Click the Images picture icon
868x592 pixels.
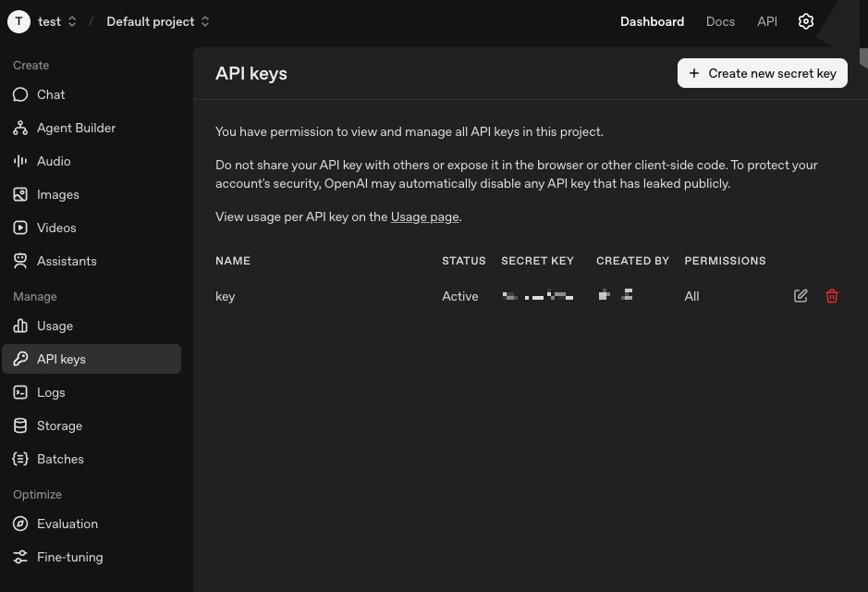pos(20,194)
